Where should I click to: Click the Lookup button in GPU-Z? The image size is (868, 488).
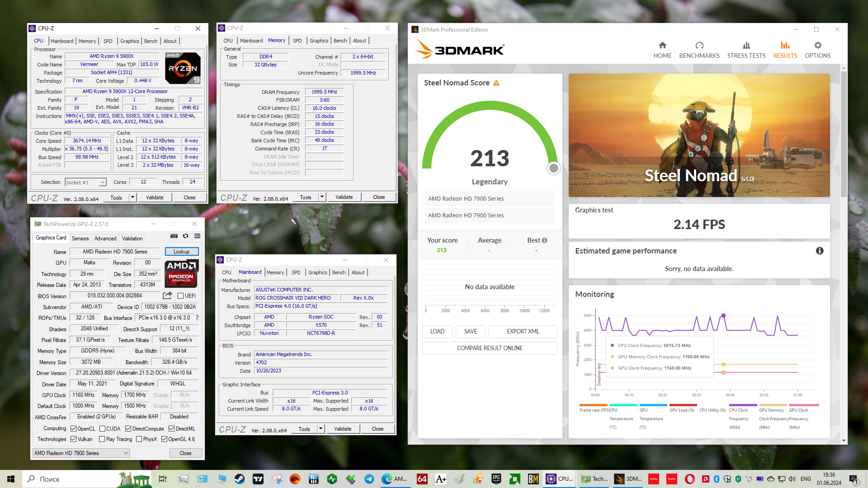181,252
